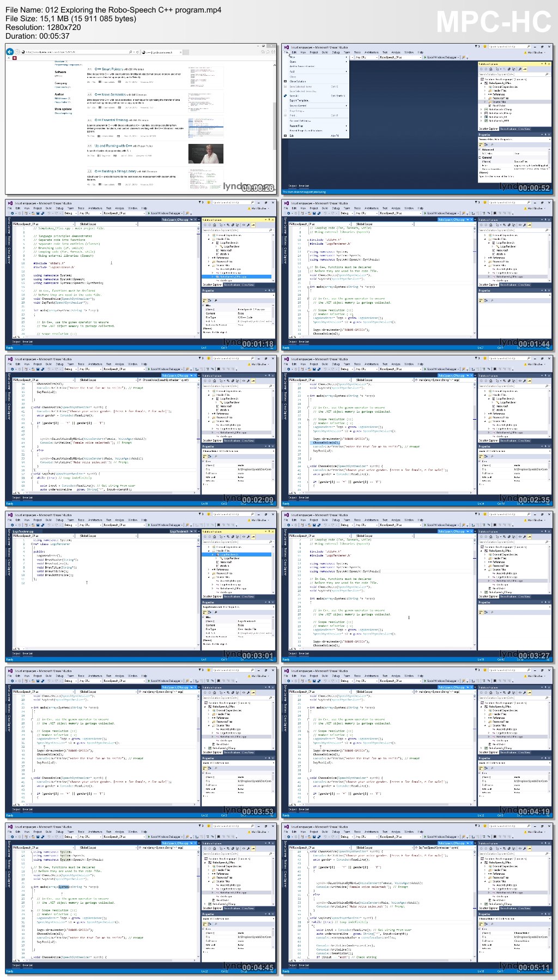558x980 pixels.
Task: Click the 'Resolution: 1280x720' header line
Action: coord(44,27)
